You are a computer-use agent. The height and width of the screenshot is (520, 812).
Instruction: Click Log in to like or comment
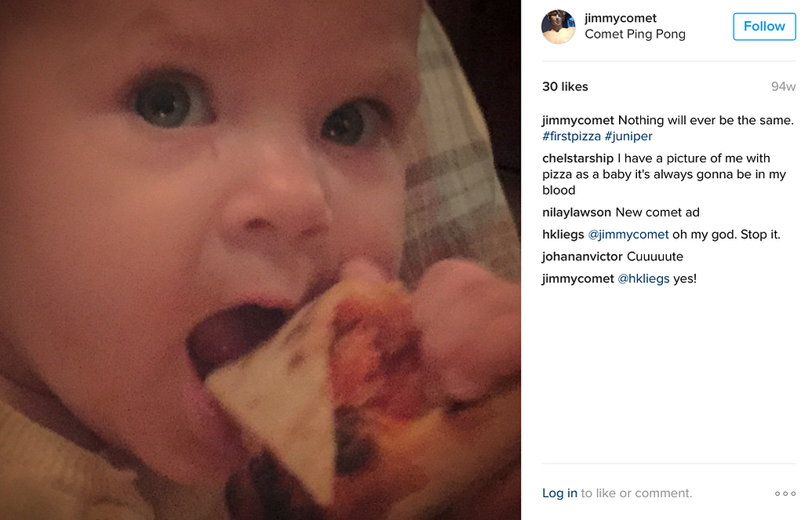[x=559, y=493]
